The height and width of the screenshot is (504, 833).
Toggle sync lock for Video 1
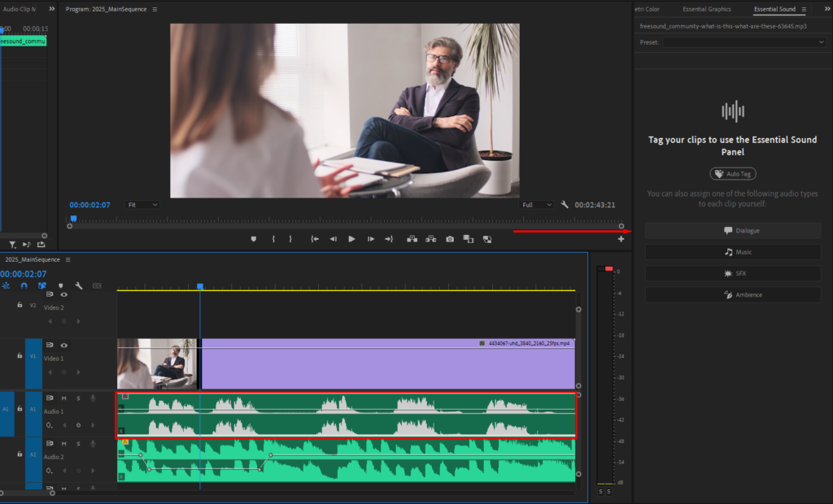(50, 345)
